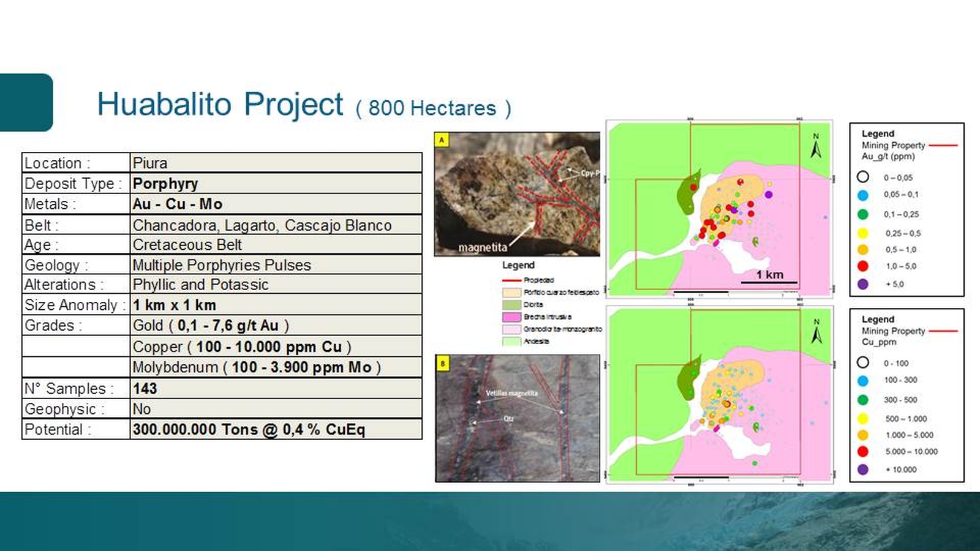Click the 'Huabalito Project' slide title
Viewport: 980px width, 551px height.
[x=220, y=104]
